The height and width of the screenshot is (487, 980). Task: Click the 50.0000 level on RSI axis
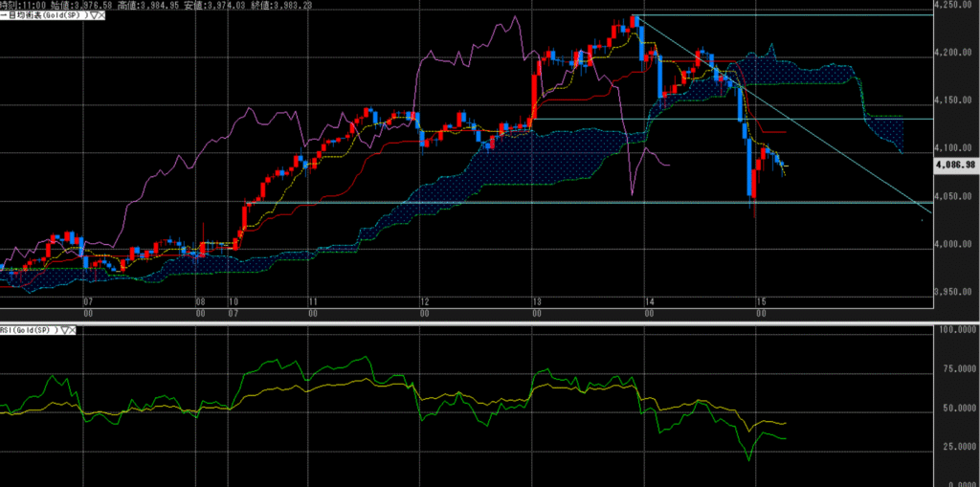[x=957, y=413]
